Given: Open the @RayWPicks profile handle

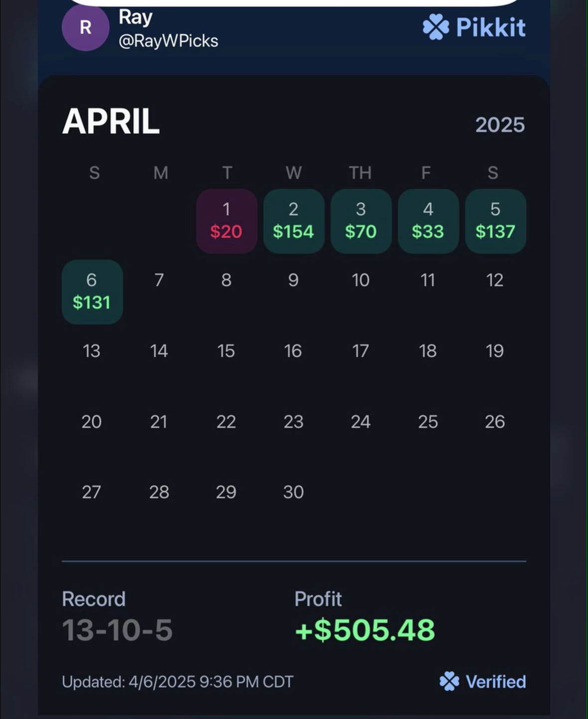Looking at the screenshot, I should point(168,41).
